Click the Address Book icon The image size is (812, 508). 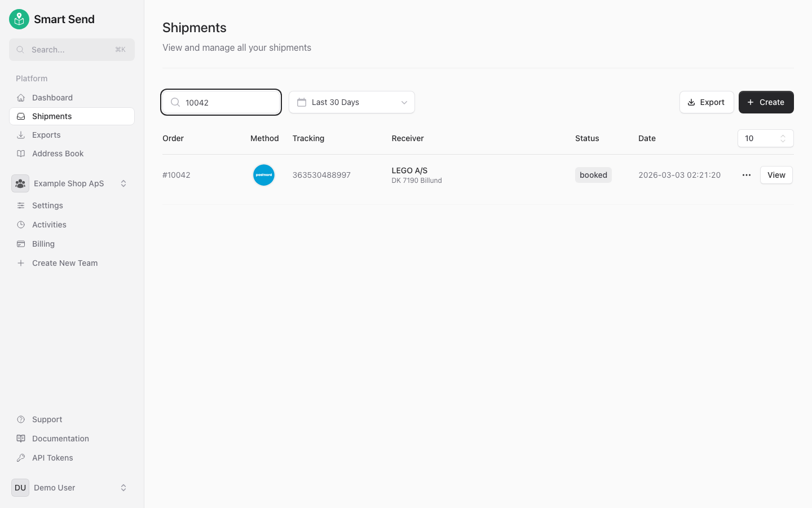tap(21, 153)
